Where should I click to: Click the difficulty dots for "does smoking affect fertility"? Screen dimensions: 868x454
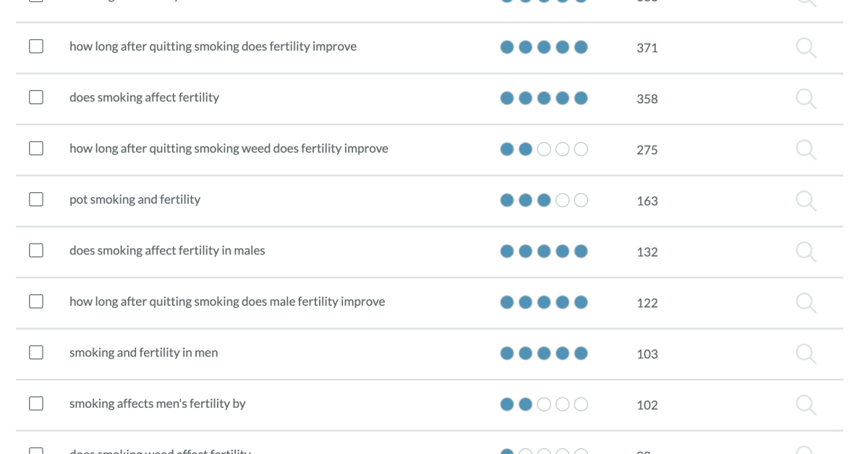[543, 98]
